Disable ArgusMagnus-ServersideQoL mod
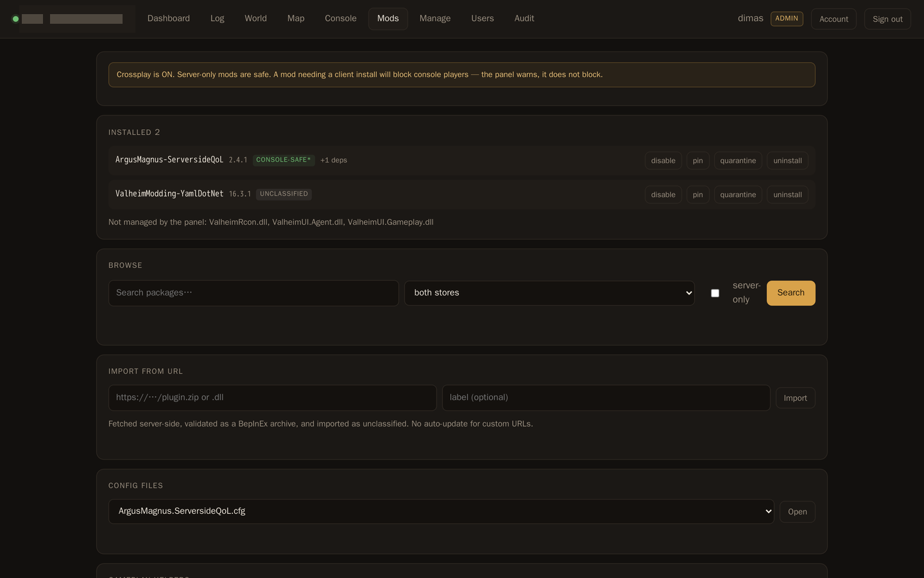This screenshot has width=924, height=578. tap(663, 161)
